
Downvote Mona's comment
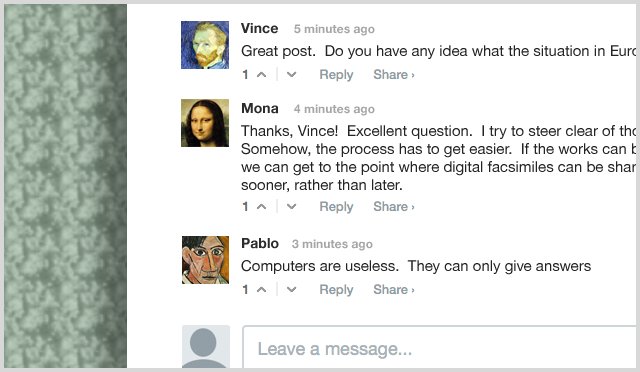pos(291,207)
